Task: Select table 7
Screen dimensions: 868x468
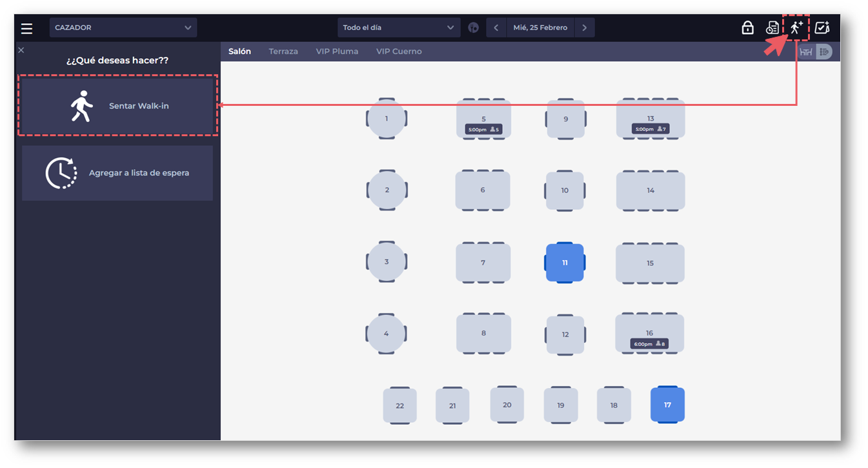Action: tap(483, 263)
